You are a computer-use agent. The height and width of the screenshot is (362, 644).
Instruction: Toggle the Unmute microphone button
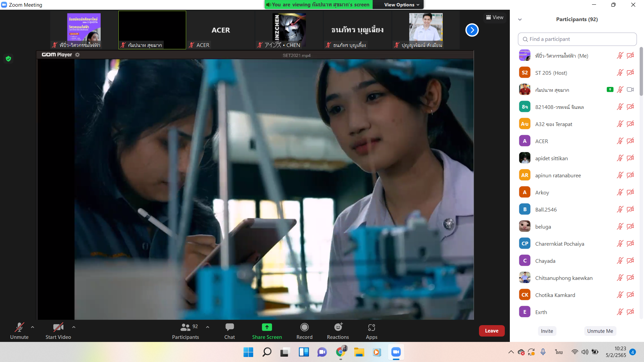pos(19,327)
